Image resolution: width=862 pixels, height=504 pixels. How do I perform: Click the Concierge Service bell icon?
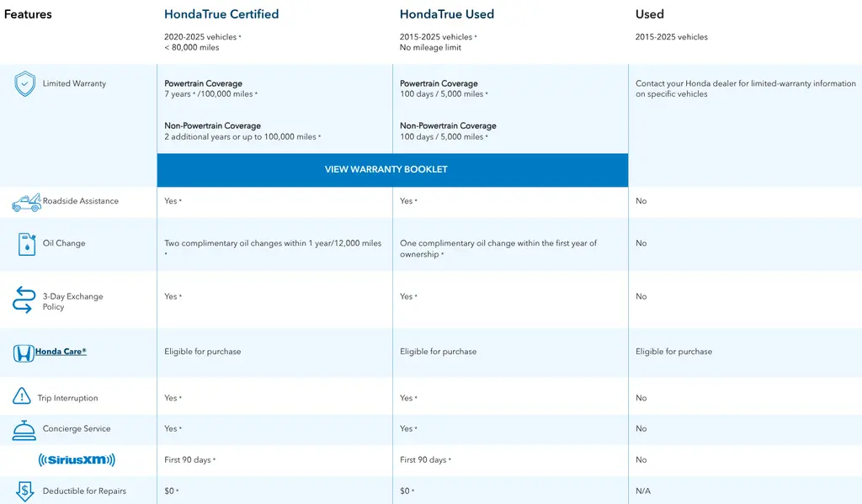24,430
